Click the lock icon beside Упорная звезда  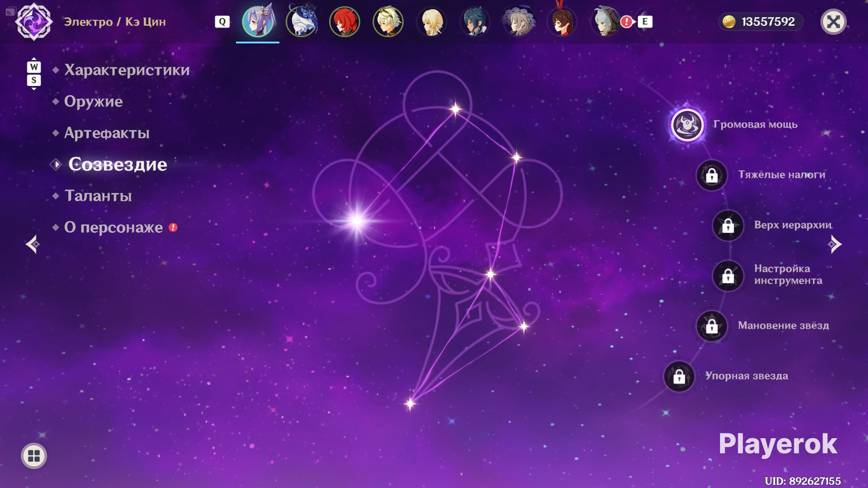click(x=679, y=376)
